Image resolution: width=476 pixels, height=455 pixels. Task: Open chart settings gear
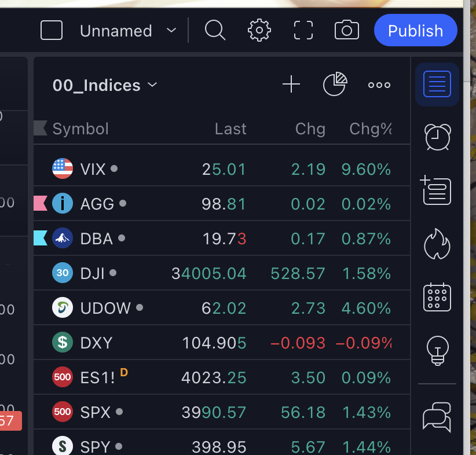(x=259, y=30)
